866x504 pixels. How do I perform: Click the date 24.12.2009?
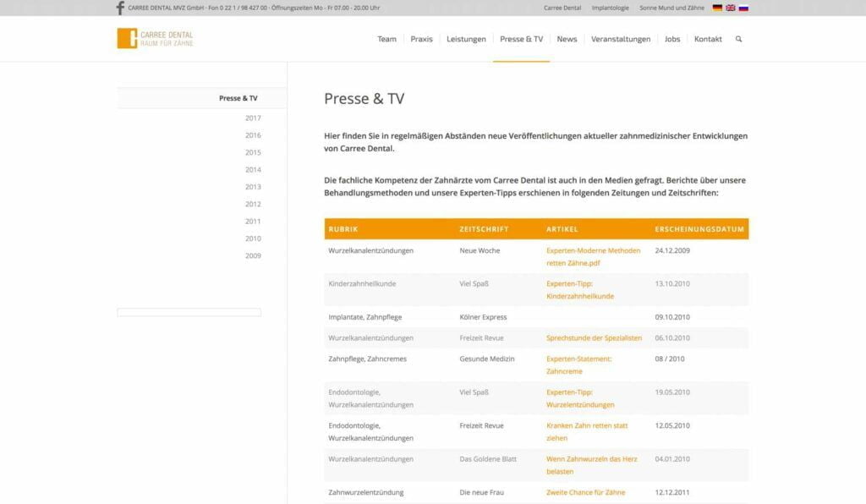click(672, 250)
